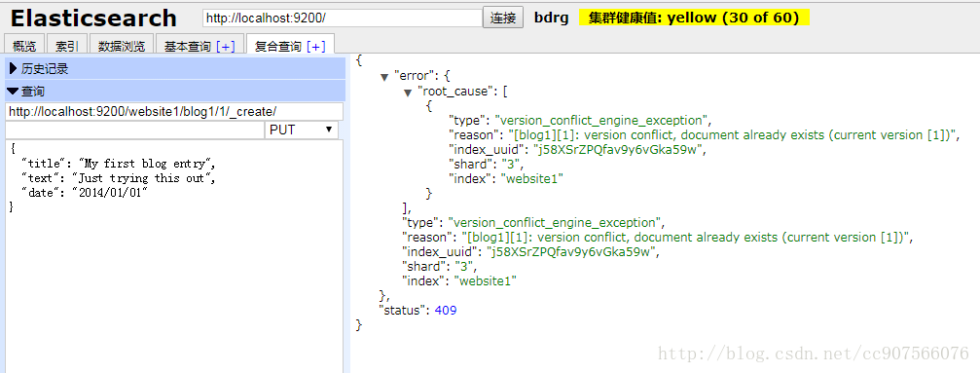Click first "version_conflict_engine_exception" type value in root_cause
Image resolution: width=980 pixels, height=373 pixels.
(x=602, y=120)
